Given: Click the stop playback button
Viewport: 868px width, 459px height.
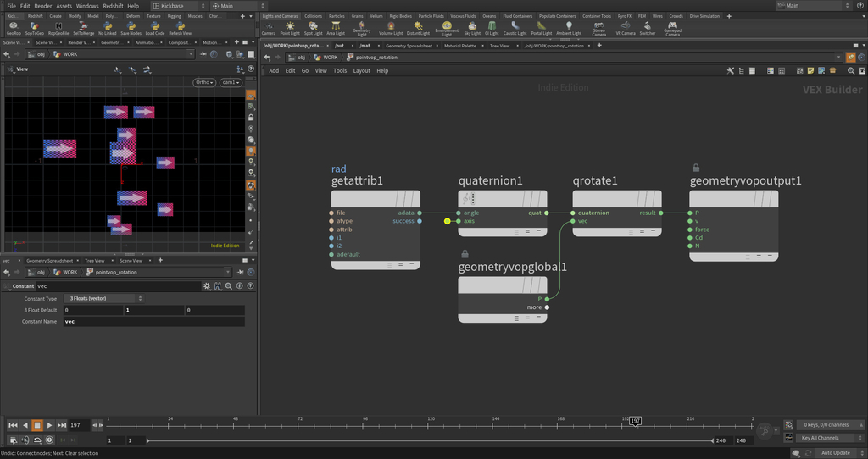Looking at the screenshot, I should (37, 425).
